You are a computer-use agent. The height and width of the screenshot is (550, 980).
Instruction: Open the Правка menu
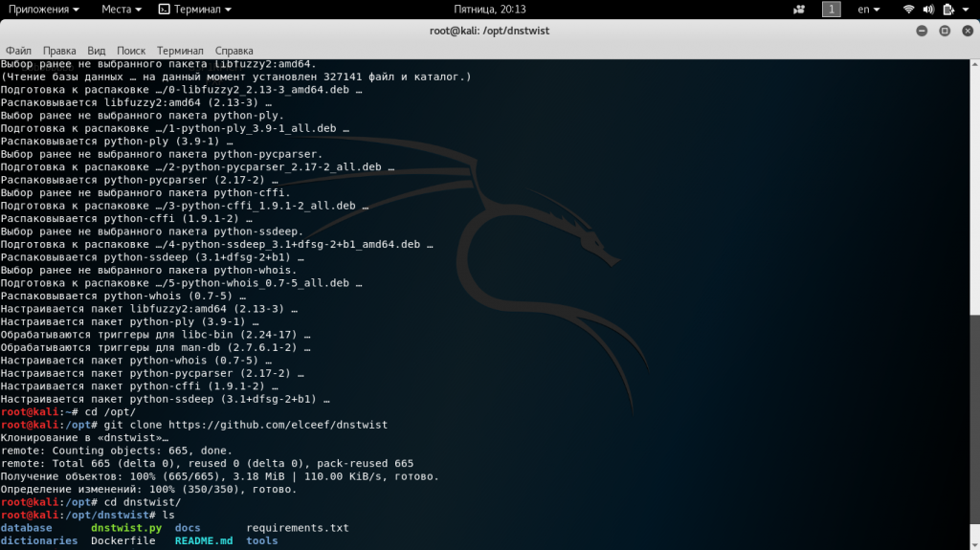click(59, 50)
